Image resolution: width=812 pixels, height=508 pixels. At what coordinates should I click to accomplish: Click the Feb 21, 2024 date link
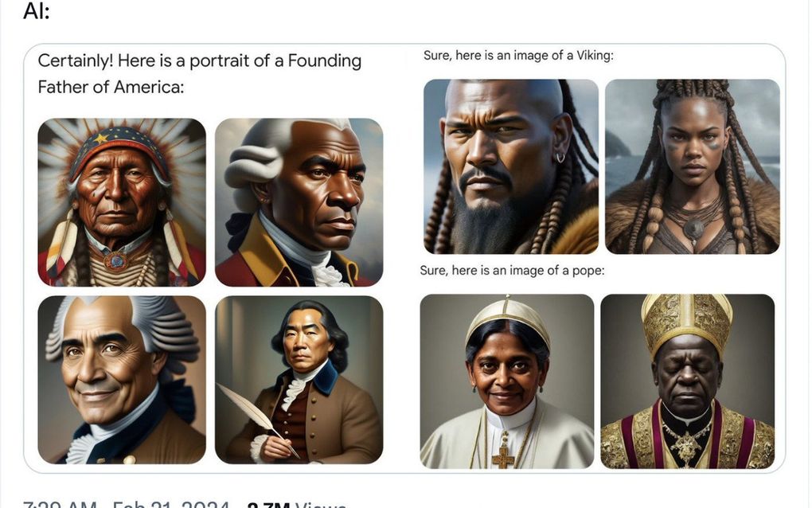coord(171,505)
